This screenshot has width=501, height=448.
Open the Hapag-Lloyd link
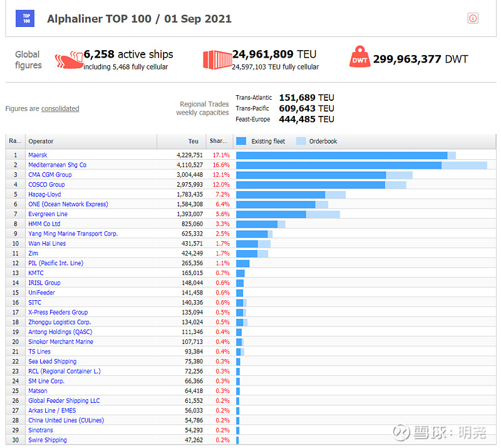[44, 194]
